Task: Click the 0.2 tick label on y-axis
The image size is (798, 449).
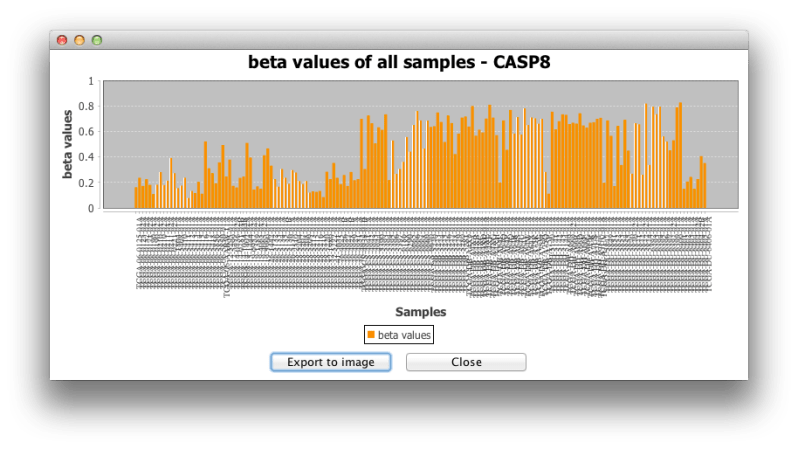Action: point(86,183)
